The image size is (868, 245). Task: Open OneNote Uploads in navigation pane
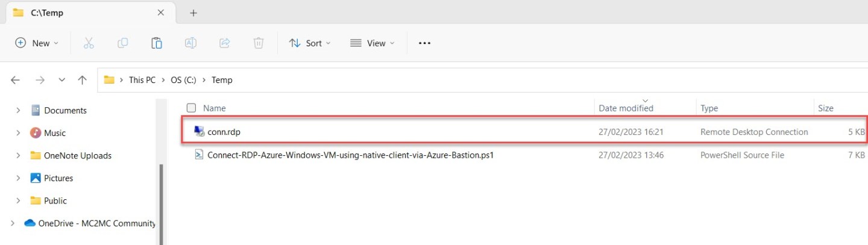pyautogui.click(x=78, y=156)
